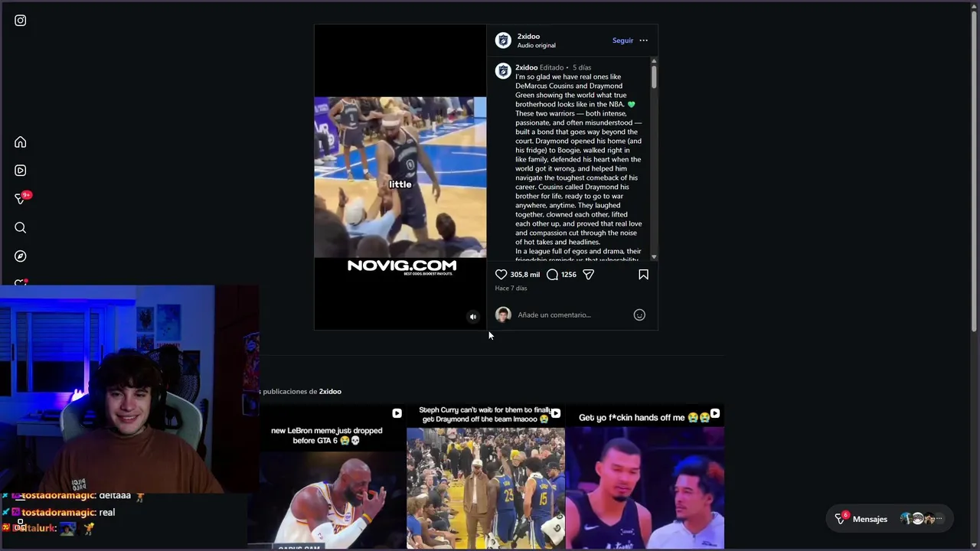Image resolution: width=980 pixels, height=551 pixels.
Task: Click the user avatar next to comment box
Action: pyautogui.click(x=503, y=315)
